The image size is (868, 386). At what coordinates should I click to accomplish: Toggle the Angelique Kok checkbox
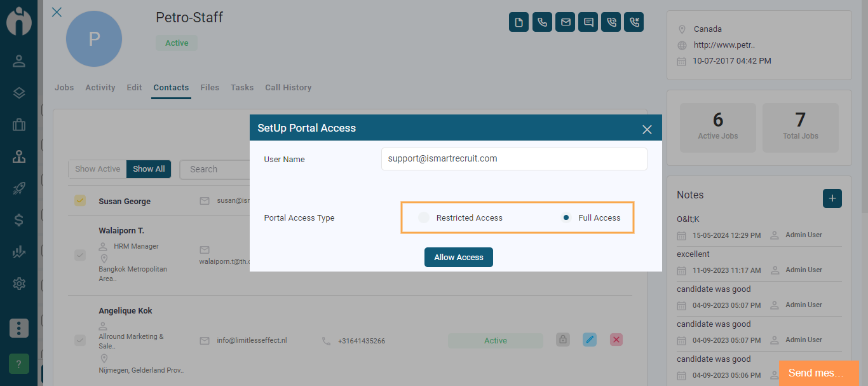(x=80, y=340)
